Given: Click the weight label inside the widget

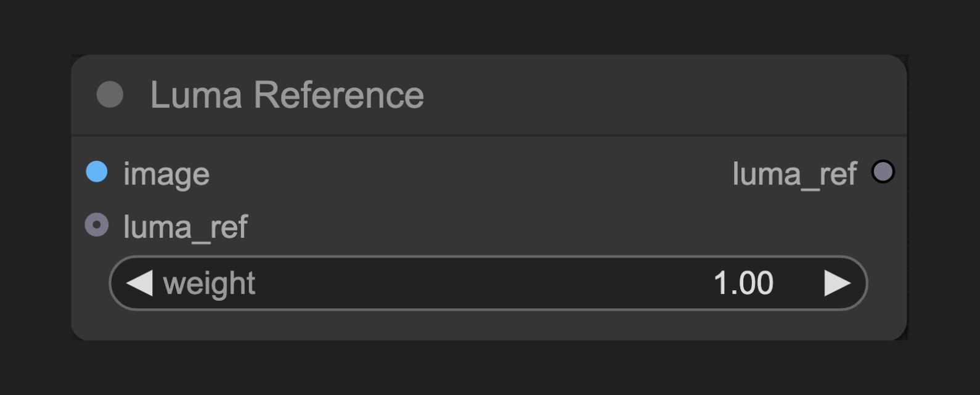Looking at the screenshot, I should click(x=209, y=285).
